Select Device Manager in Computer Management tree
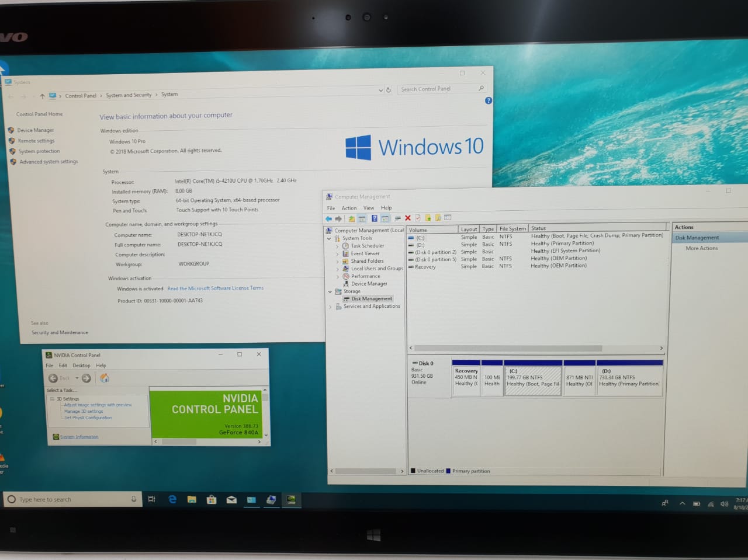This screenshot has width=748, height=560. click(369, 284)
